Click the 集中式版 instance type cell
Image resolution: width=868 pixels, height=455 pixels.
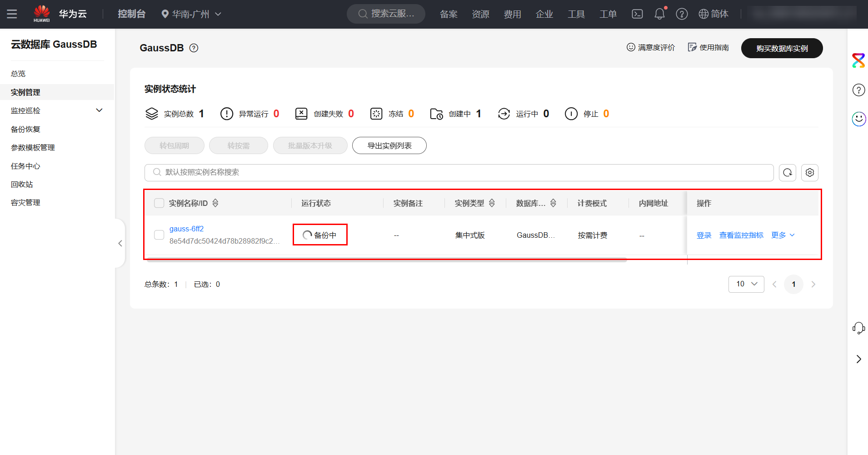pyautogui.click(x=470, y=235)
